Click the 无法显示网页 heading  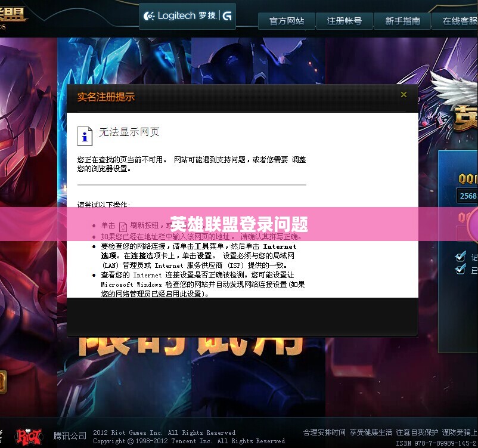click(129, 132)
